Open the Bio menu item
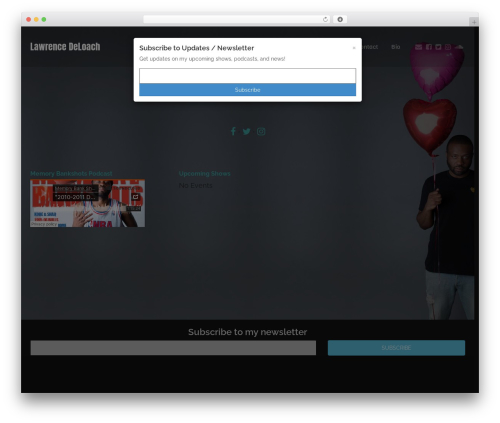The height and width of the screenshot is (423, 500). point(396,47)
